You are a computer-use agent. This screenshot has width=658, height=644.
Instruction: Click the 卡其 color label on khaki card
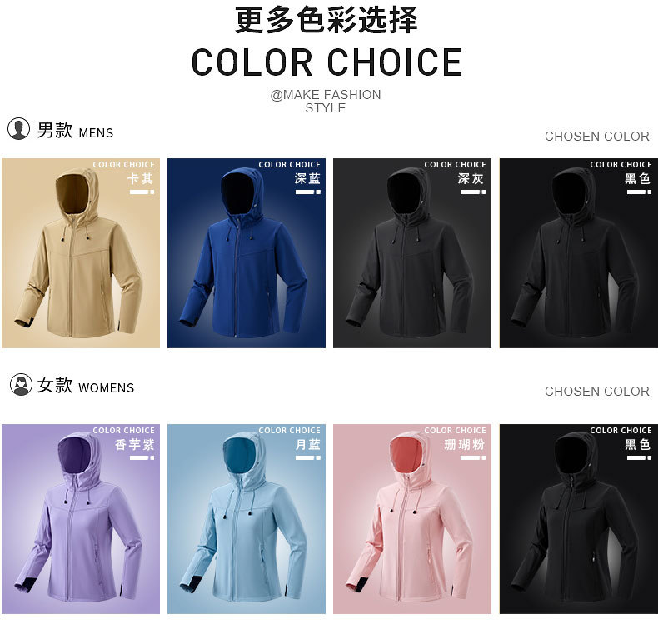point(141,179)
